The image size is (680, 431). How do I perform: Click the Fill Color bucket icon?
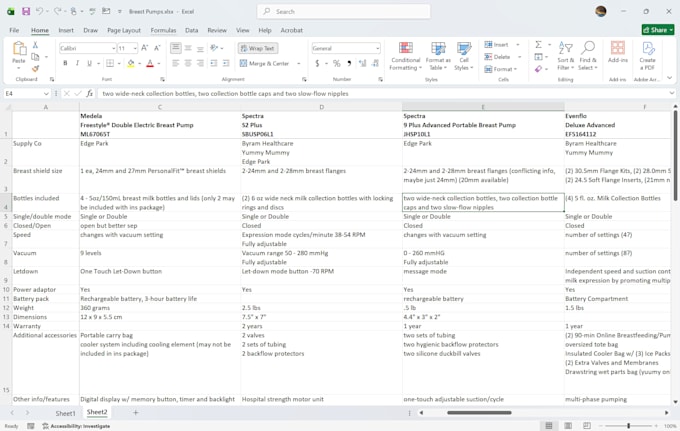131,63
